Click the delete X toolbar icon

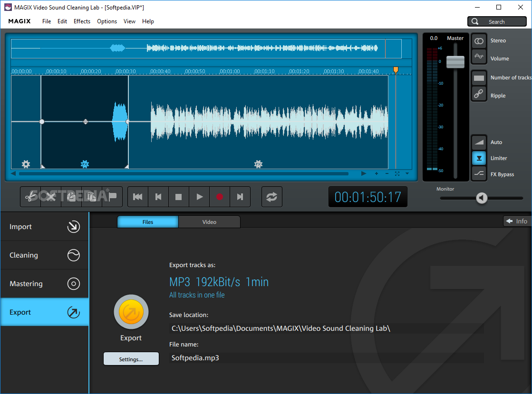pyautogui.click(x=51, y=197)
